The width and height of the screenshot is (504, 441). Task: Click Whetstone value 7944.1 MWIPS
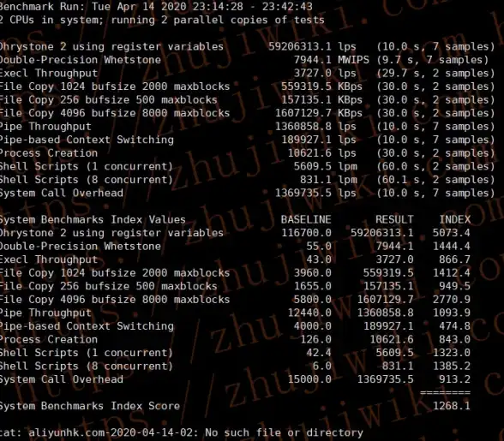(x=332, y=60)
